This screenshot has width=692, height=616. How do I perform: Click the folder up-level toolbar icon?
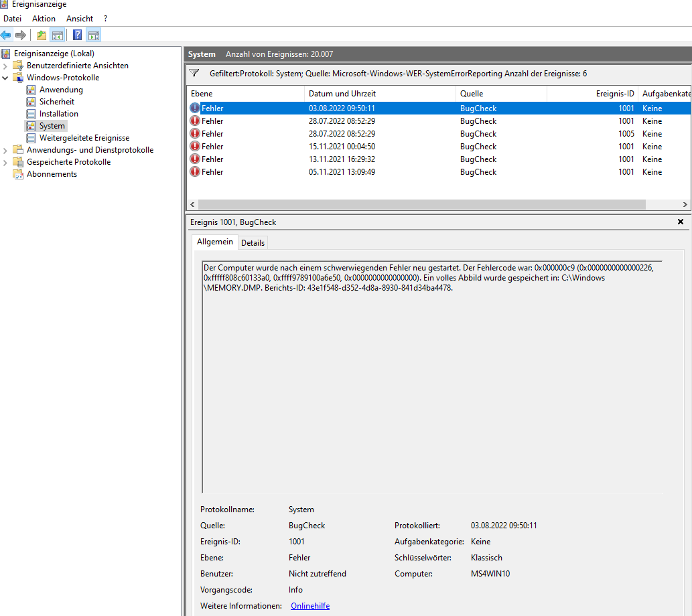pyautogui.click(x=42, y=35)
